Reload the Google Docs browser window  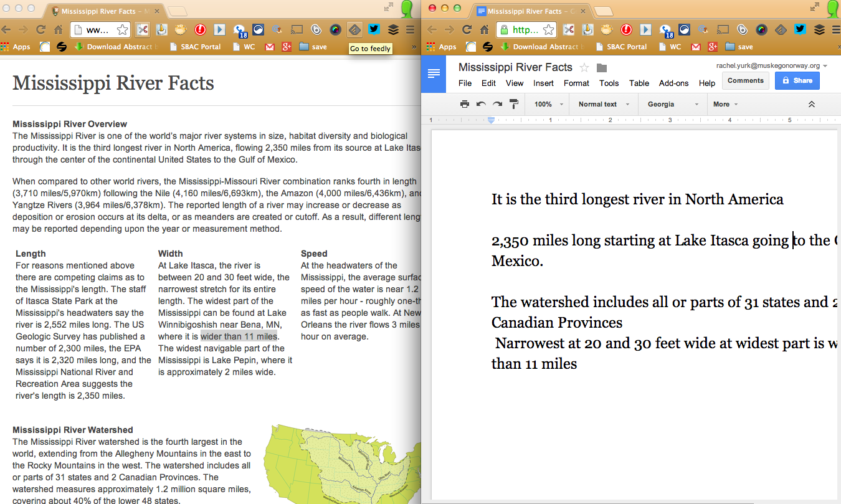click(x=467, y=29)
